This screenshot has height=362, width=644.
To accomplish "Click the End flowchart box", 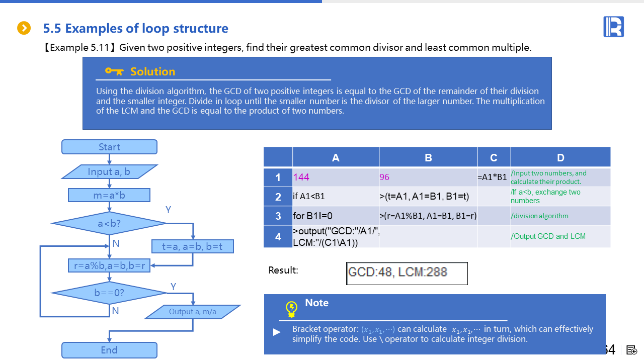I will pyautogui.click(x=109, y=350).
